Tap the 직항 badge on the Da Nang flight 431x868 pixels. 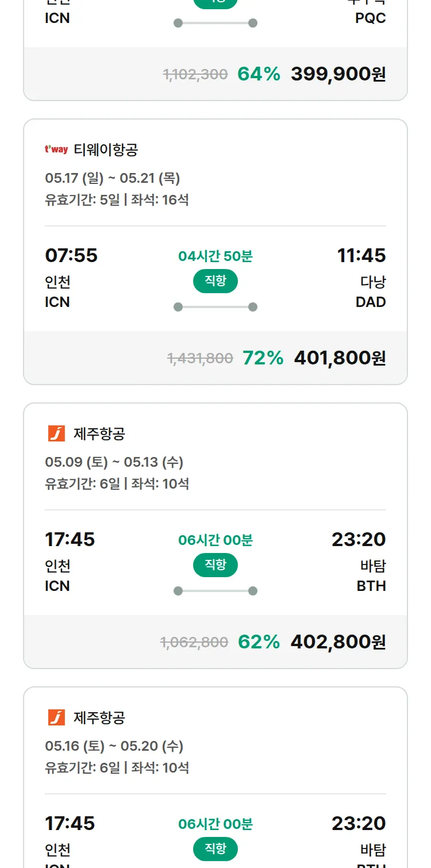(215, 281)
